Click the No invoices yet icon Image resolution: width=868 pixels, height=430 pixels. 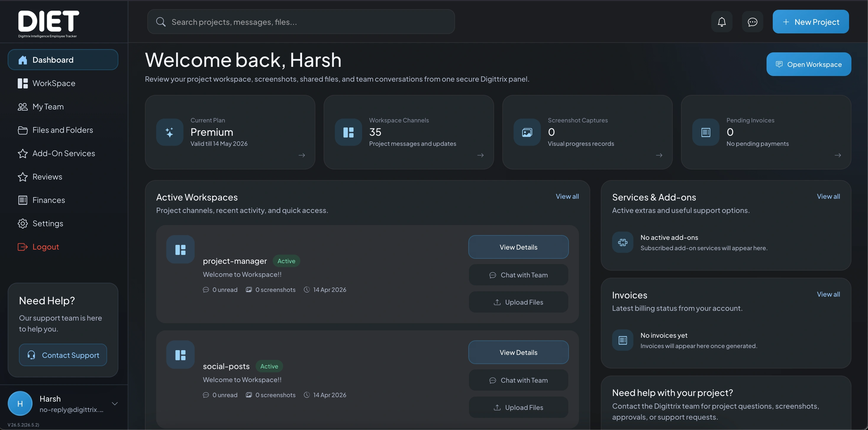pos(623,340)
